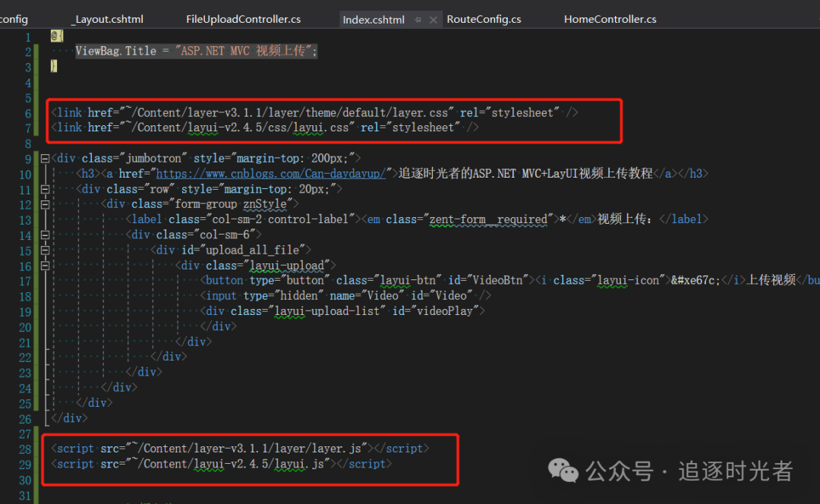Click line number 28 in the gutter
This screenshot has height=504, width=820.
pos(25,448)
